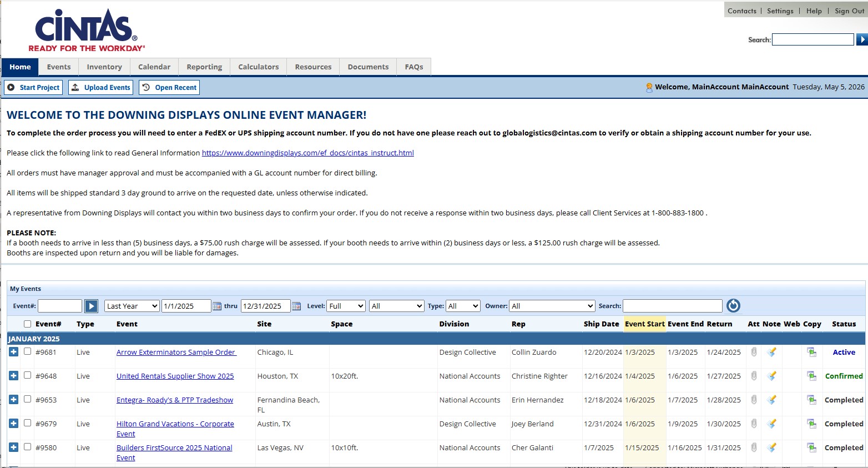This screenshot has height=468, width=868.
Task: Click the top search go arrow button
Action: 862,39
